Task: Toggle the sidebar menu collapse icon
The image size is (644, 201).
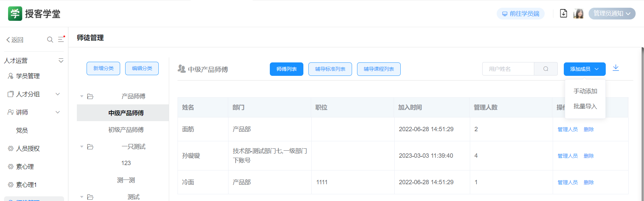Action: point(61,39)
